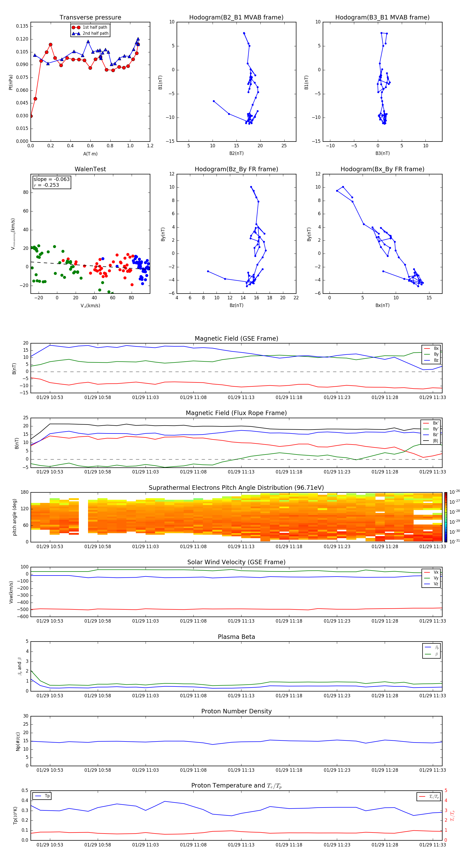Select the slope and r text box in WalenTest
The image size is (473, 868).
(x=52, y=182)
